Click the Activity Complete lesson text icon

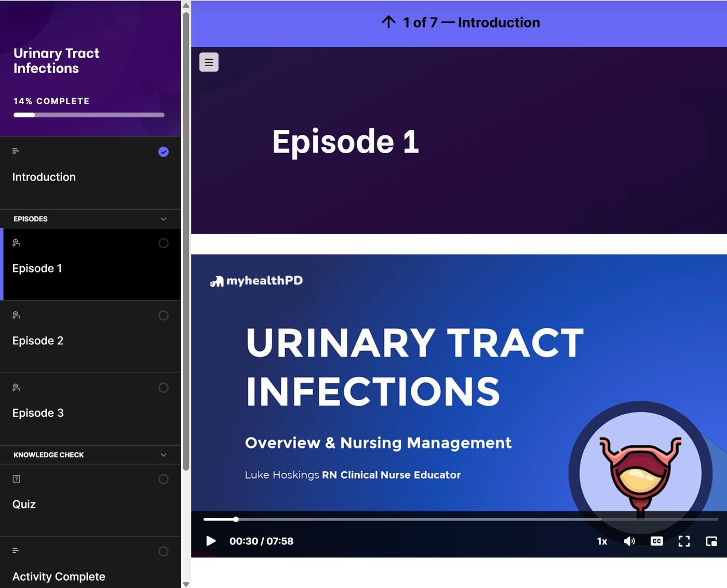16,551
